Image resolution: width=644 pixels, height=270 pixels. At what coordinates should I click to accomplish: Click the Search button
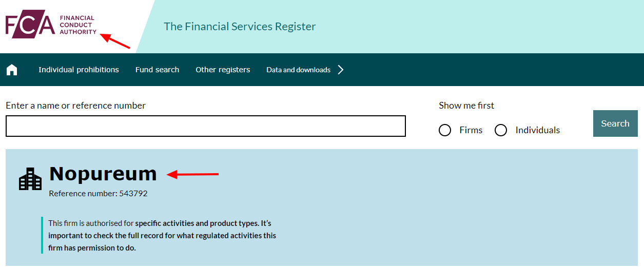pos(615,123)
